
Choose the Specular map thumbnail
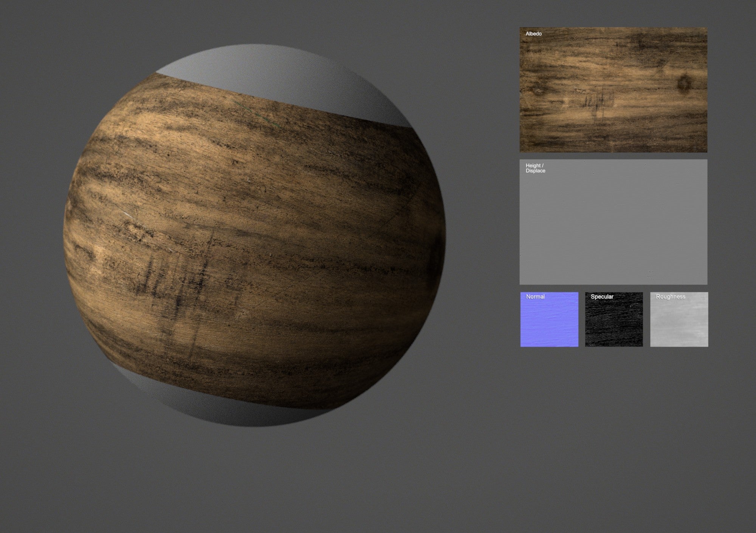pos(614,319)
